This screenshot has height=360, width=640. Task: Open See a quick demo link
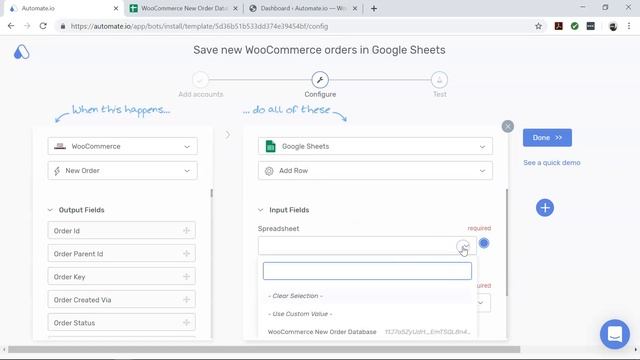pos(551,162)
